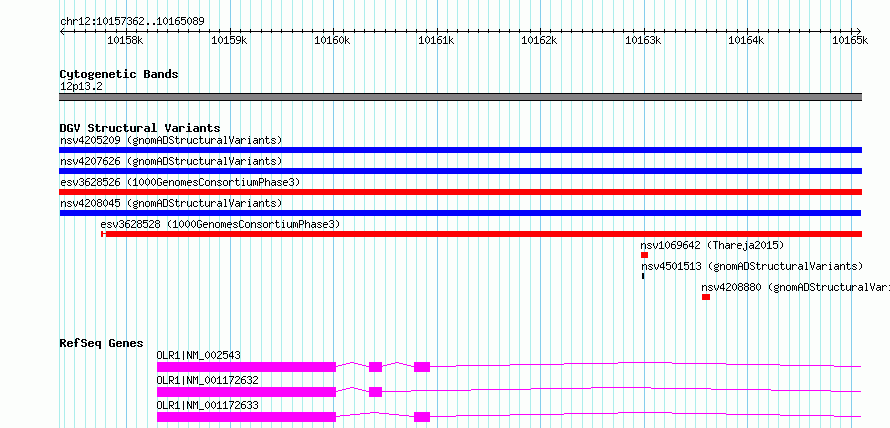Click the 10164k ruler tick label
The image size is (890, 428).
click(x=746, y=40)
